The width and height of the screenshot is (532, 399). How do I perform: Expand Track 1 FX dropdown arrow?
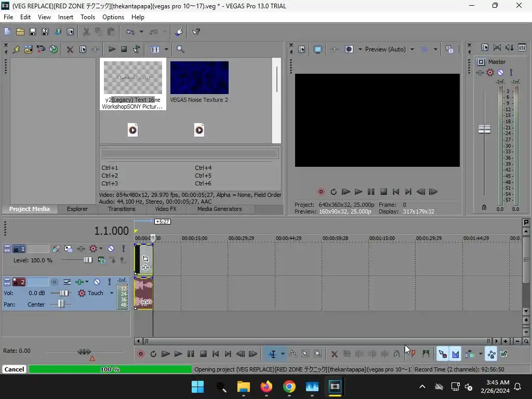click(101, 249)
